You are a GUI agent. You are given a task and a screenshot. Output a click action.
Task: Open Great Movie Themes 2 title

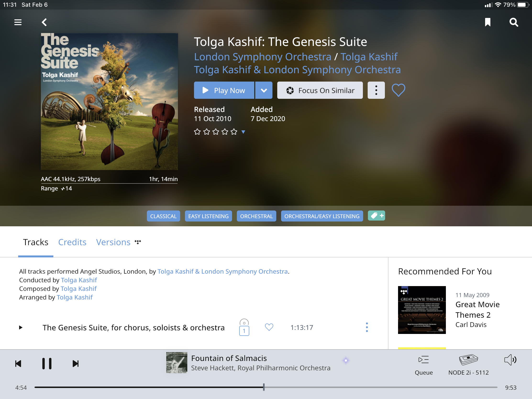(477, 310)
